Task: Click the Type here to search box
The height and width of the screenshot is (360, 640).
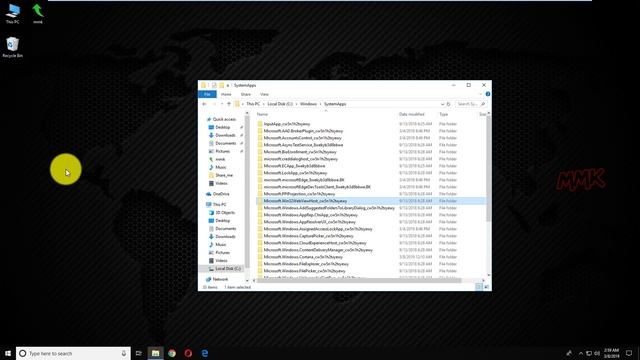Action: coord(73,353)
